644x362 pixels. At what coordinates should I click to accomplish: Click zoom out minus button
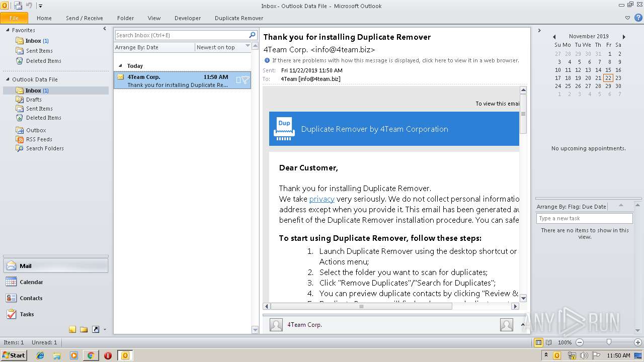579,342
